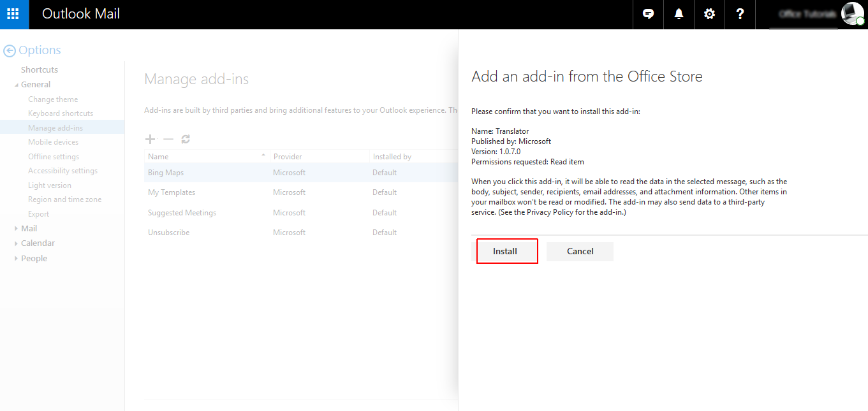This screenshot has height=411, width=868.
Task: Open the app launcher waffle icon
Action: pos(13,14)
